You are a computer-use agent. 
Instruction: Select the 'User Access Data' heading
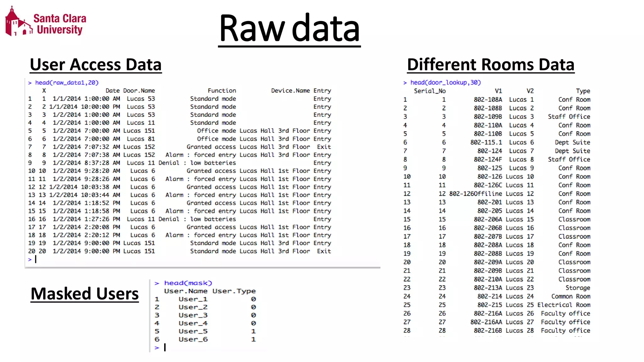tap(96, 65)
